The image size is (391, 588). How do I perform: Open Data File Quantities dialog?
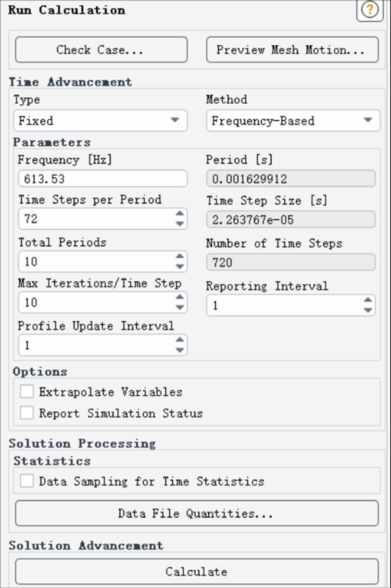197,513
